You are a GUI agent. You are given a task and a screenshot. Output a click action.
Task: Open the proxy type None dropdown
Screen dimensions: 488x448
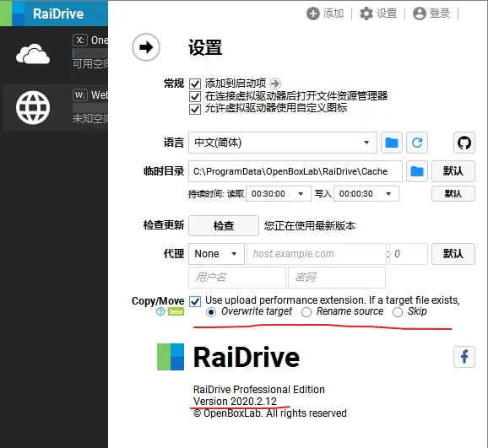point(216,254)
